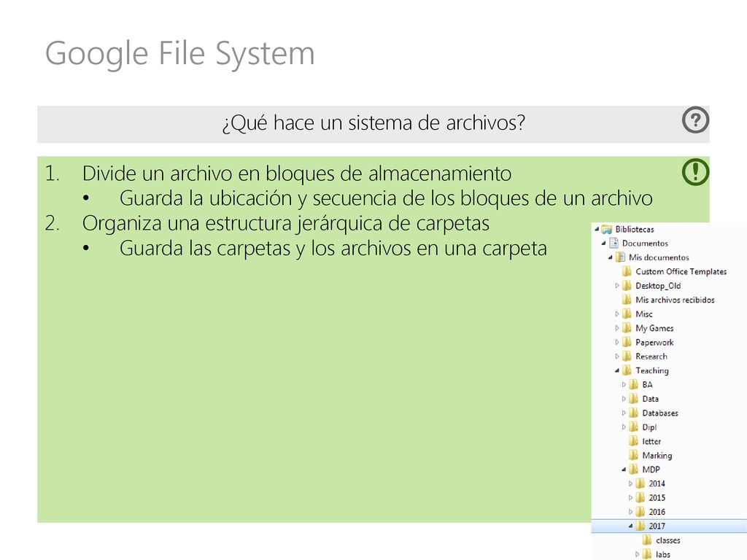
Task: Click the green exclamation mark icon
Action: click(695, 172)
